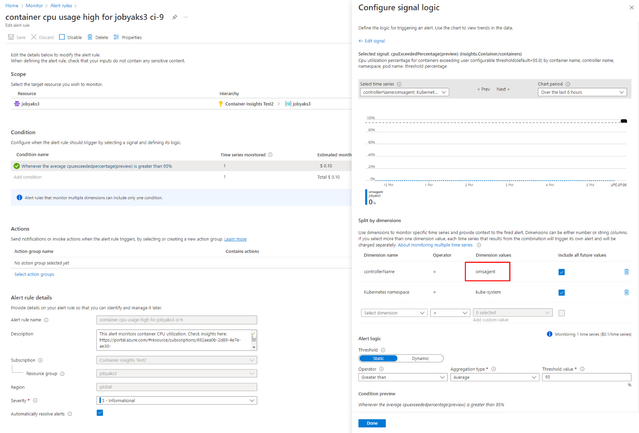Click the Operator info icon
Image resolution: width=639 pixels, height=433 pixels.
coord(381,369)
